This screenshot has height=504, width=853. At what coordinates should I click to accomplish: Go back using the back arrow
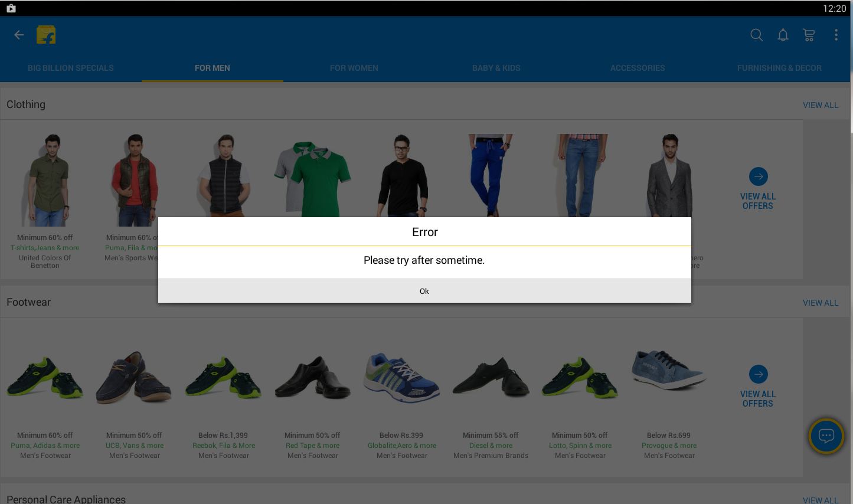point(19,35)
